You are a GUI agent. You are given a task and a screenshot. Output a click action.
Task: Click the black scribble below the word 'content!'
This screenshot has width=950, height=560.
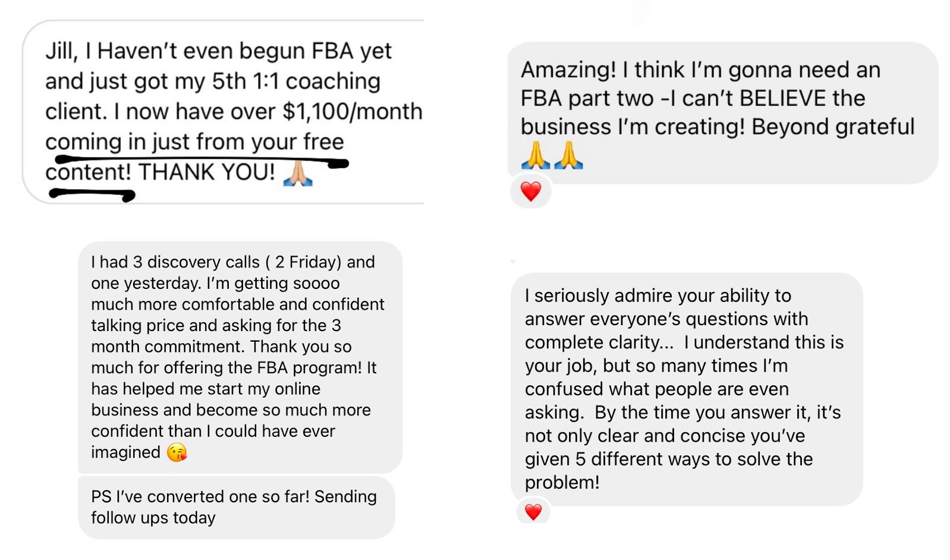coord(92,194)
